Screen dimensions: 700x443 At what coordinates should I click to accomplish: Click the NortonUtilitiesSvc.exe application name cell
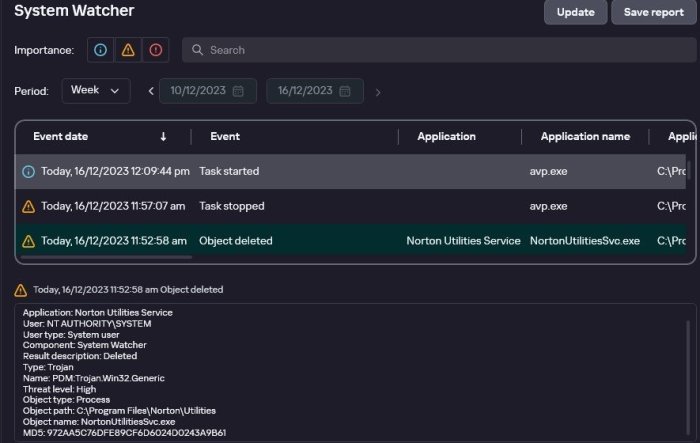(585, 241)
